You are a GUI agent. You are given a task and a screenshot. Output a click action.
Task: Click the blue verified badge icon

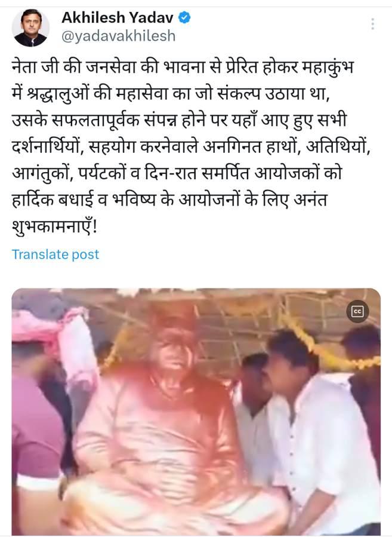pyautogui.click(x=185, y=17)
